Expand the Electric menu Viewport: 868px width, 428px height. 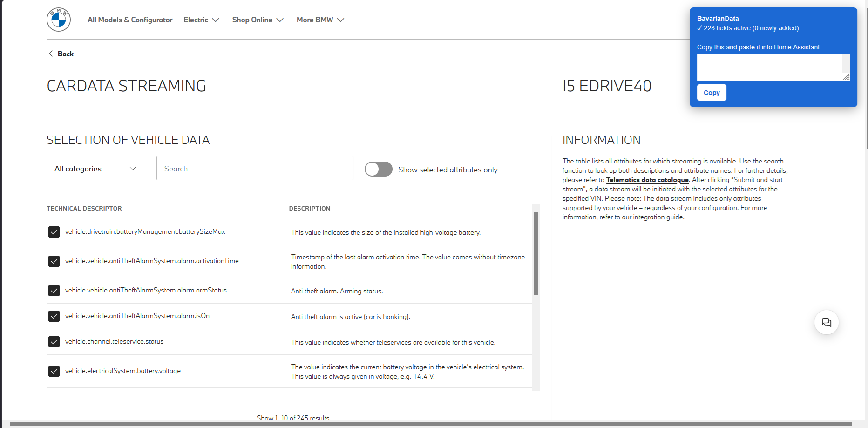click(201, 20)
